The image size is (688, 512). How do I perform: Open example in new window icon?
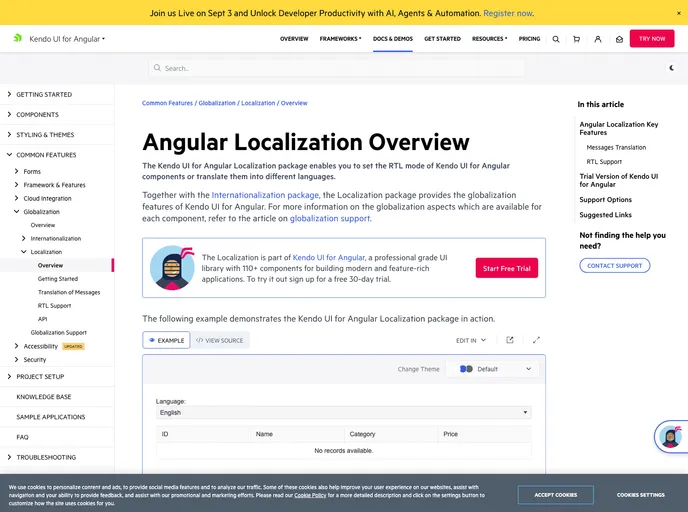point(509,340)
